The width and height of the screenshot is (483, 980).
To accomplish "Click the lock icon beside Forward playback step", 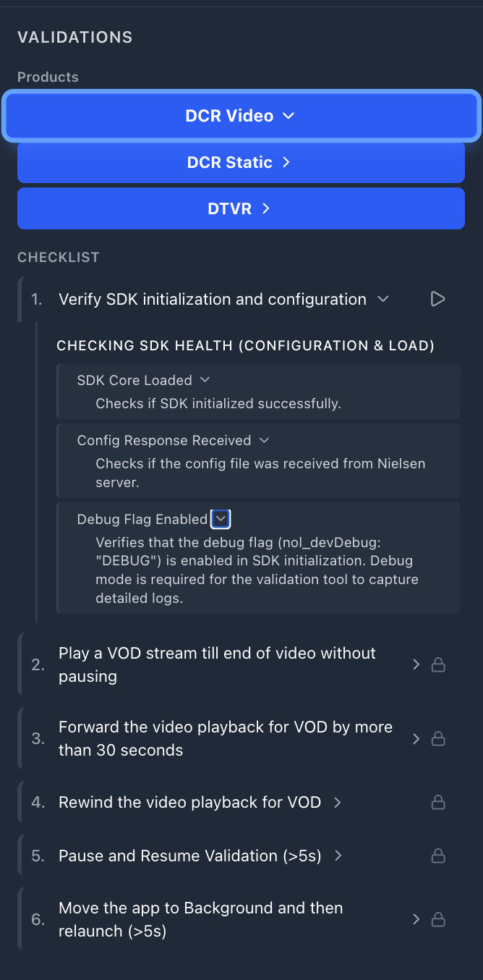I will click(438, 738).
